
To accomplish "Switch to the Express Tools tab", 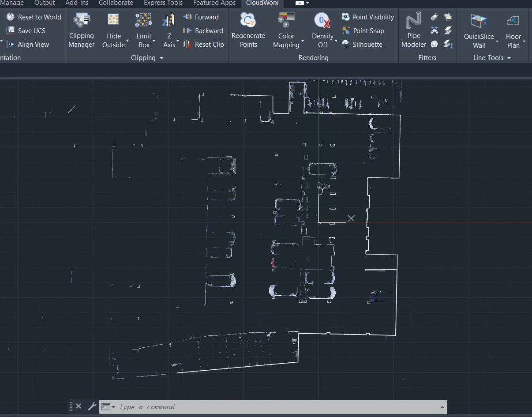I will [163, 3].
